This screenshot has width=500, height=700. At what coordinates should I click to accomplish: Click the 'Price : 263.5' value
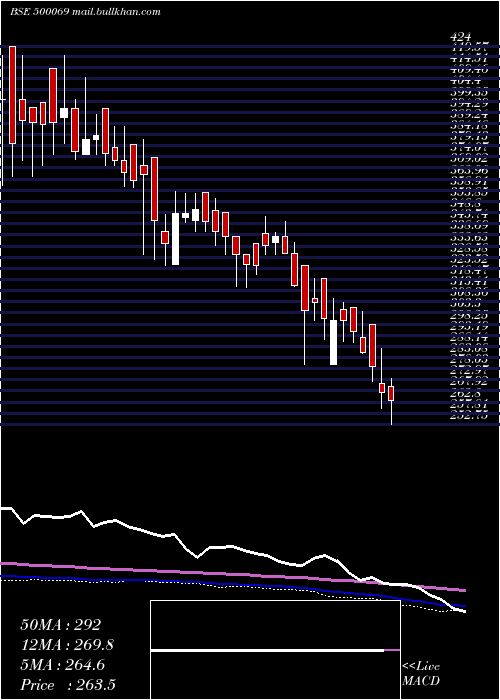pos(69,685)
